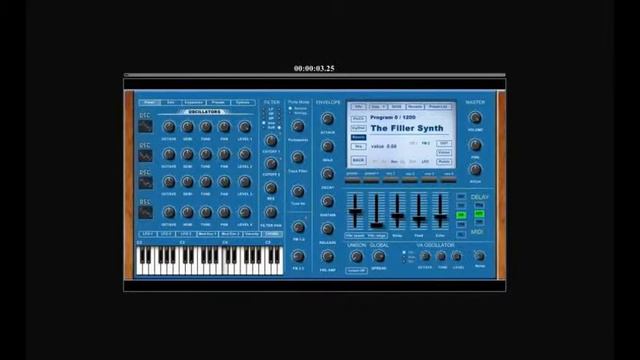This screenshot has width=640, height=360.
Task: Click the Vibr speed fader
Action: coord(355,211)
